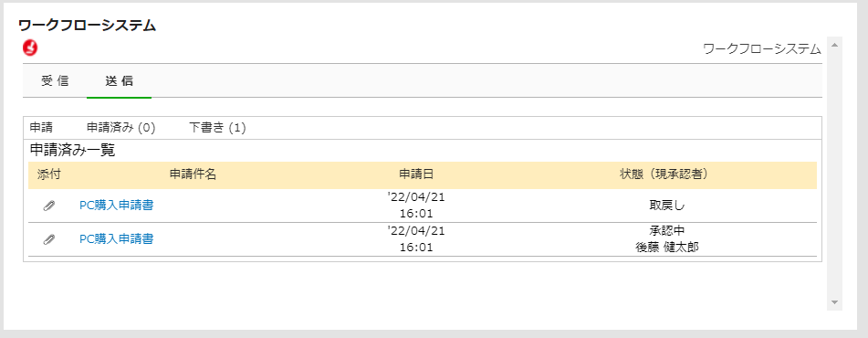Select the 取戻し status cell
Viewport: 868px width, 338px height.
coord(667,206)
